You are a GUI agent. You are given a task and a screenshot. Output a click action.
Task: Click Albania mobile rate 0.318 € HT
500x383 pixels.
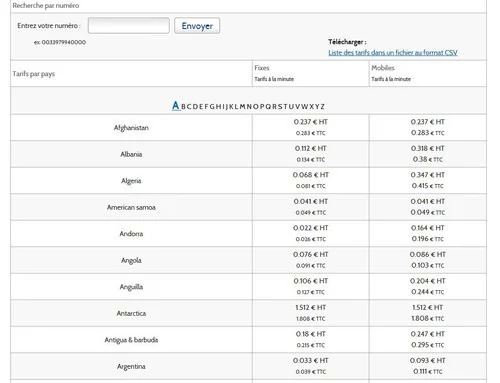(x=428, y=148)
